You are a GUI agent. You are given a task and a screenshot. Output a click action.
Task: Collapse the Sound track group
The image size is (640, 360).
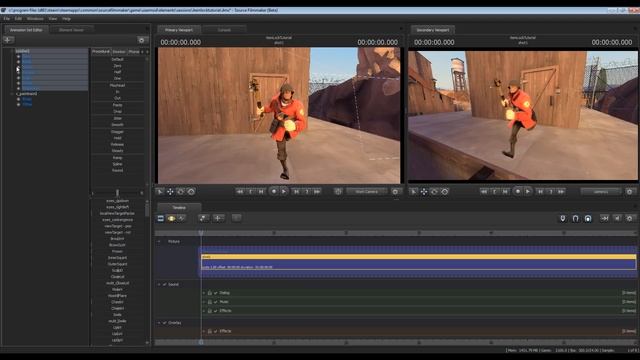(159, 284)
